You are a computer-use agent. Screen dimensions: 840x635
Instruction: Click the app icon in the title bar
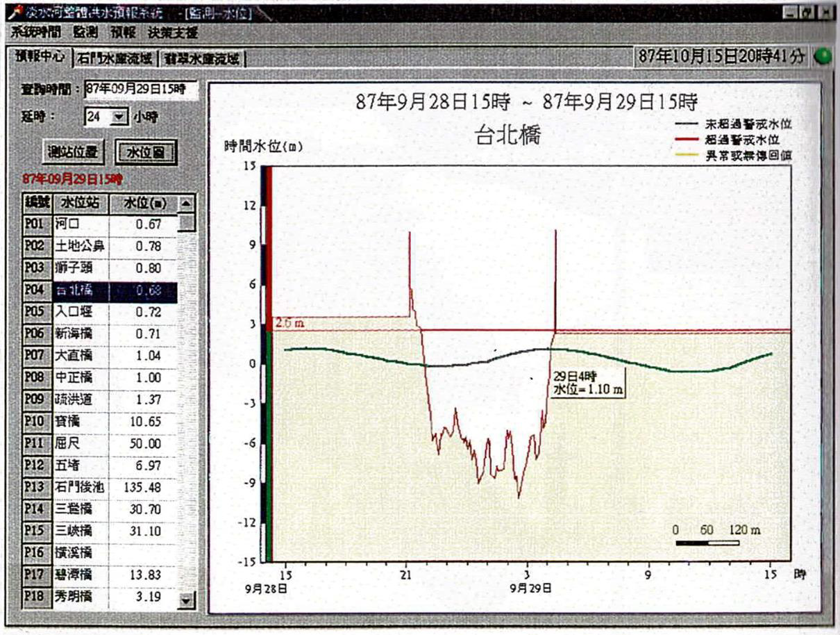(x=14, y=13)
